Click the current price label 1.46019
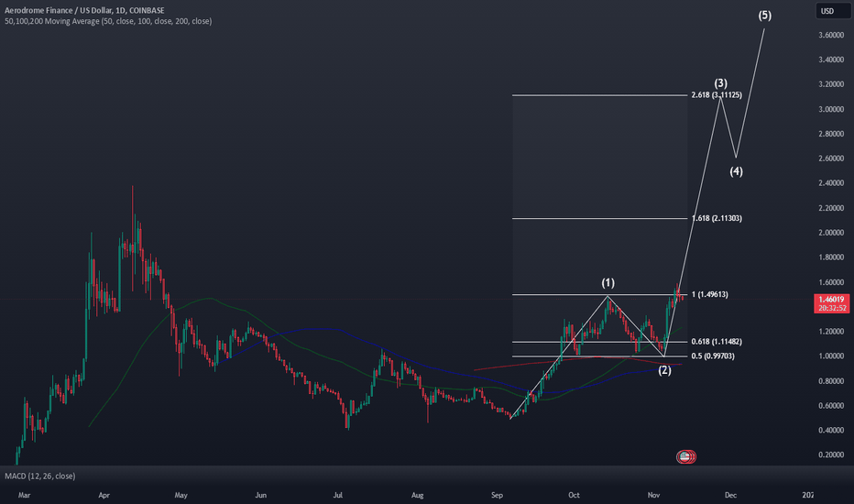 [x=832, y=299]
